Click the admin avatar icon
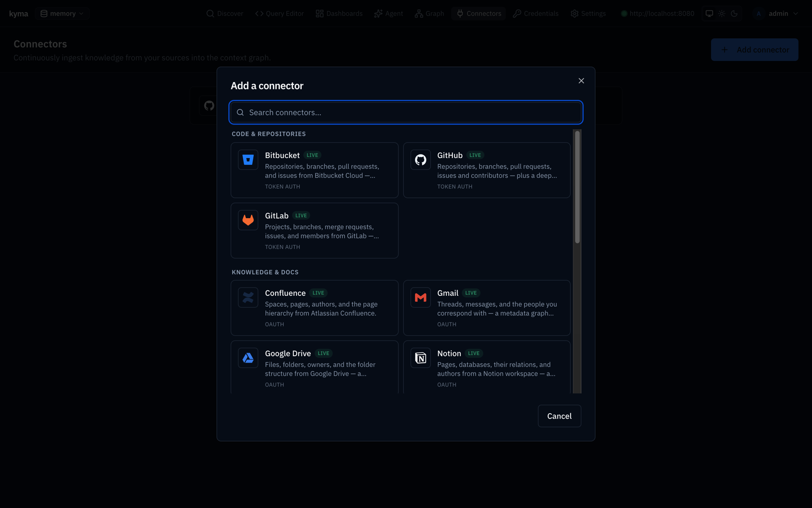Screen dimensions: 812x508 [759, 14]
